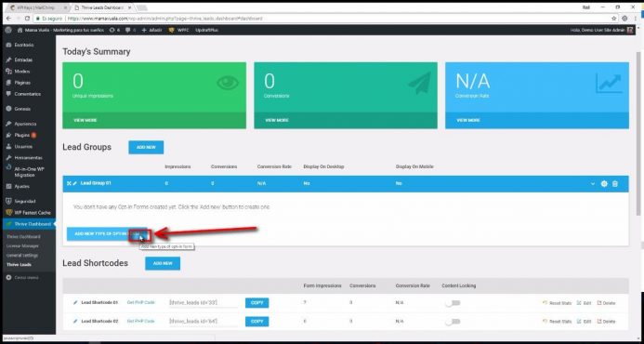The image size is (644, 344).
Task: Click View More under Unique Impressions
Action: [85, 121]
